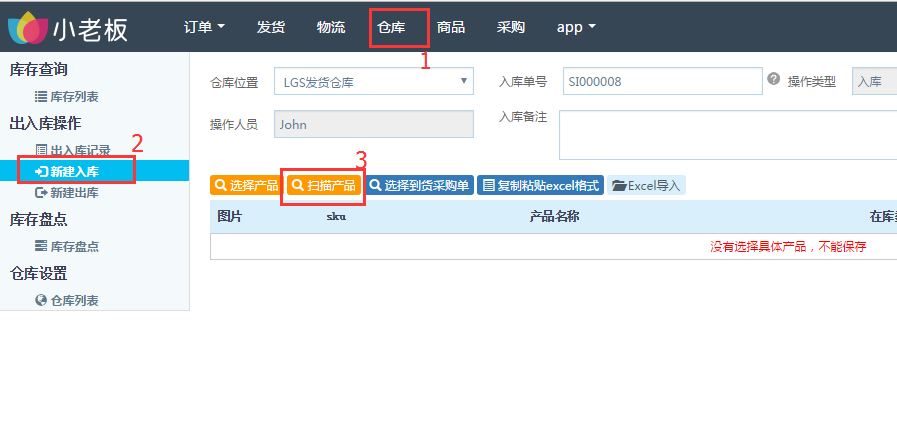This screenshot has height=442, width=897.
Task: Click the 小老板 lotus logo icon
Action: 27,27
